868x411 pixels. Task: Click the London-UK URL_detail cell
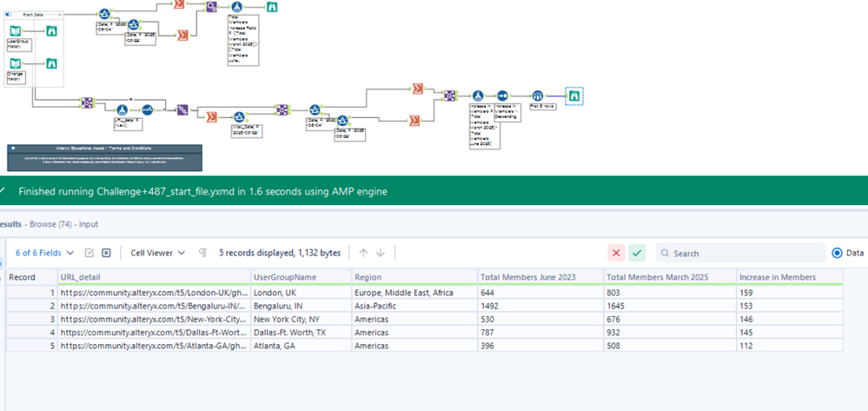154,292
